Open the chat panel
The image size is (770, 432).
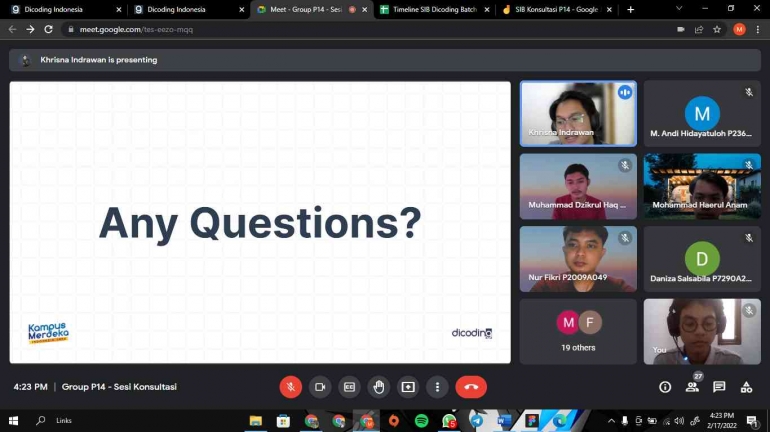coord(719,387)
